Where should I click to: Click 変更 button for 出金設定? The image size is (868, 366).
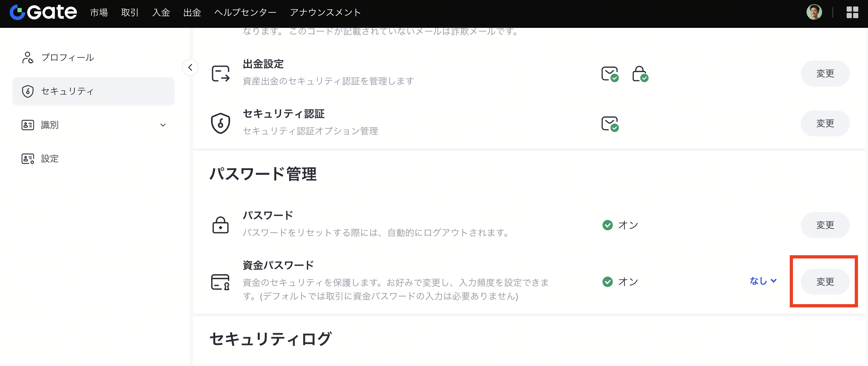(825, 73)
